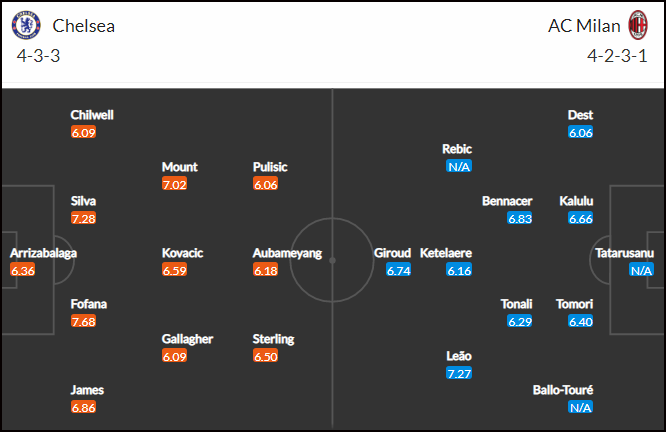Open AC Milan team name link
666x432 pixels.
[584, 26]
